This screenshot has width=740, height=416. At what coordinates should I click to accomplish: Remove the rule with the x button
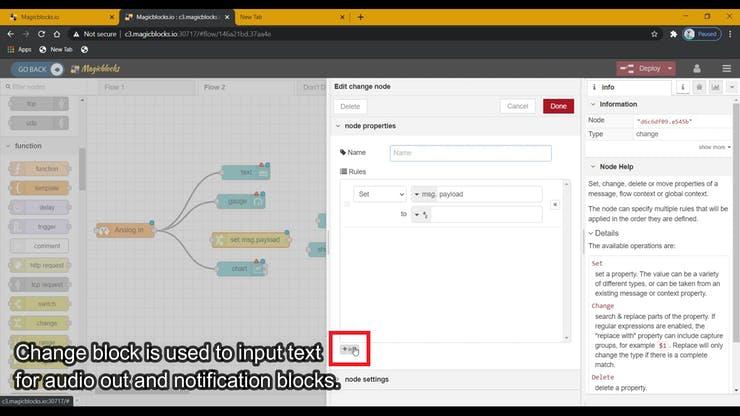pyautogui.click(x=555, y=204)
